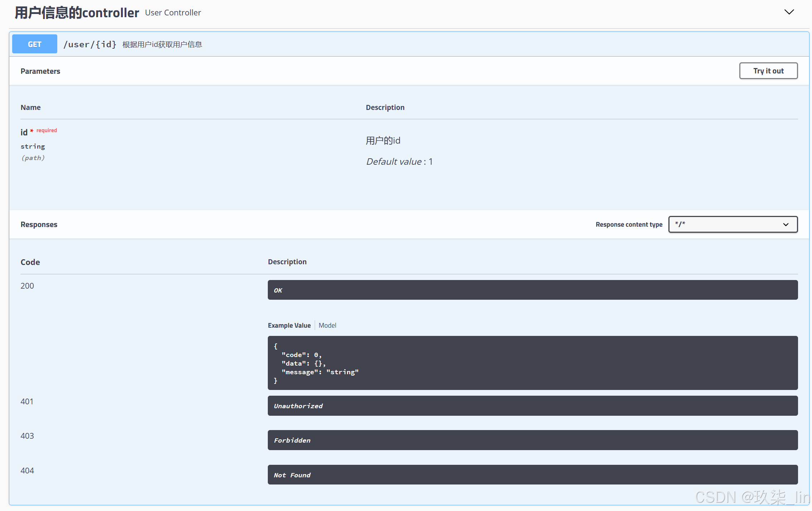Select the Example Value tab

(289, 325)
